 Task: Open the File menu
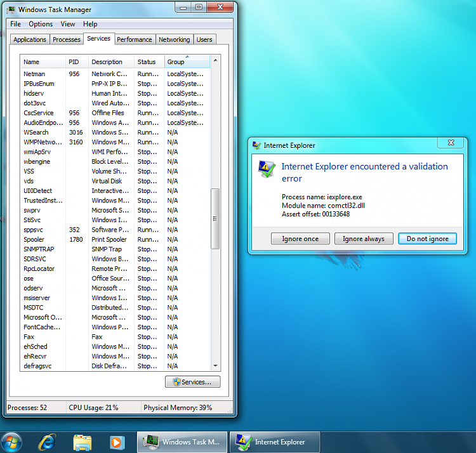(x=15, y=24)
